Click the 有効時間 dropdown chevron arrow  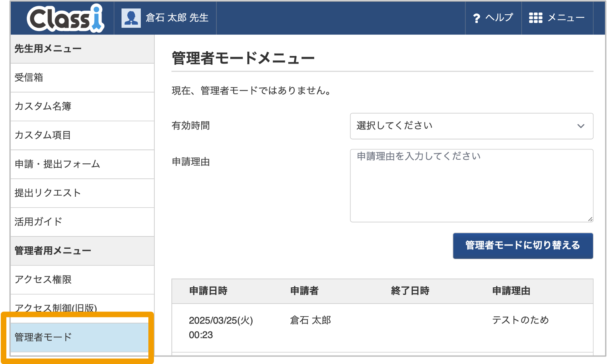[581, 126]
